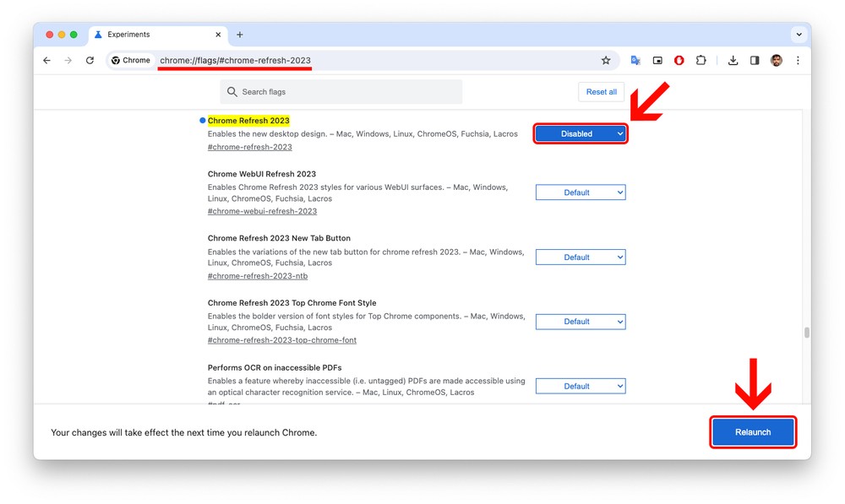Click the page scrollbar thumb
The image size is (845, 504).
[807, 333]
